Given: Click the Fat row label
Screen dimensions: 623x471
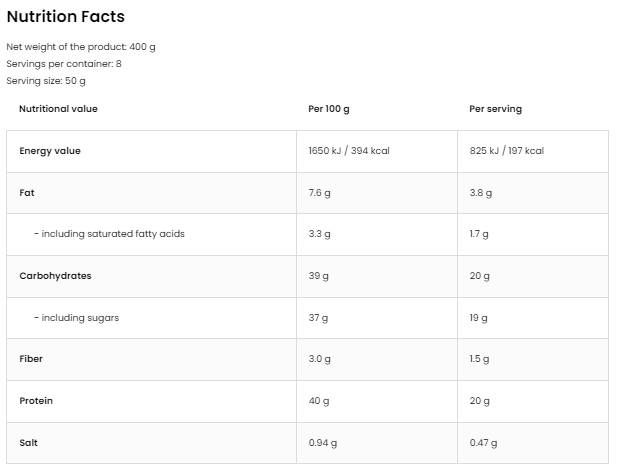Looking at the screenshot, I should tap(27, 192).
